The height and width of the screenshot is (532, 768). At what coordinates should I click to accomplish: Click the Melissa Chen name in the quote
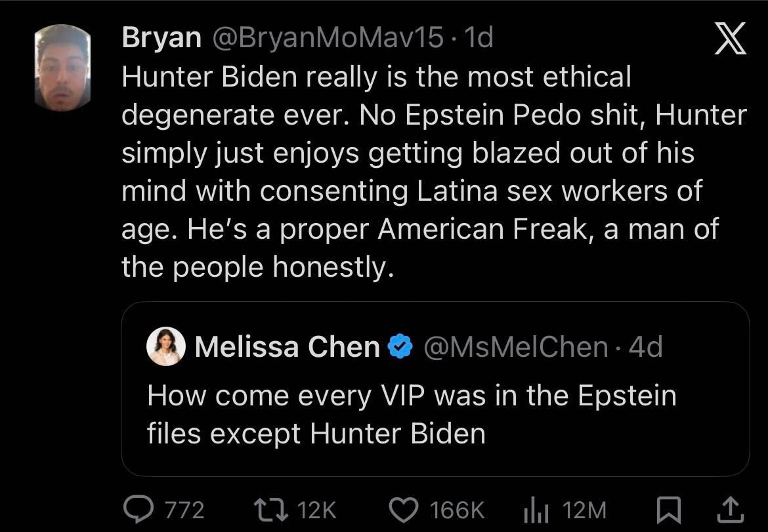coord(287,346)
